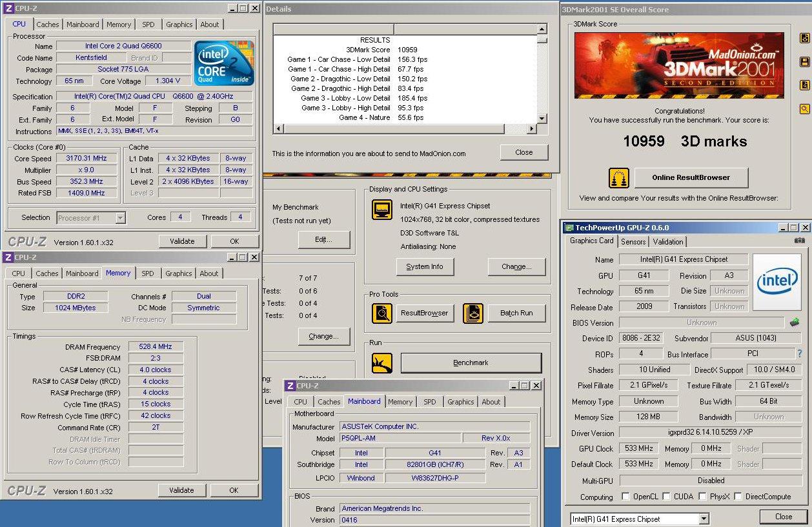This screenshot has width=812, height=527.
Task: Start the Benchmark button
Action: point(471,363)
